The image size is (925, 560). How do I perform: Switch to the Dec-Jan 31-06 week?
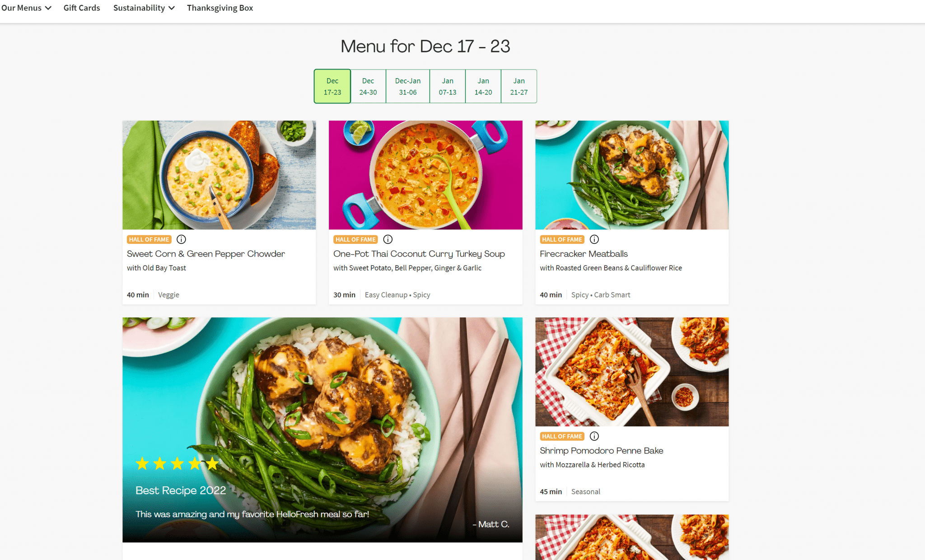click(x=408, y=86)
